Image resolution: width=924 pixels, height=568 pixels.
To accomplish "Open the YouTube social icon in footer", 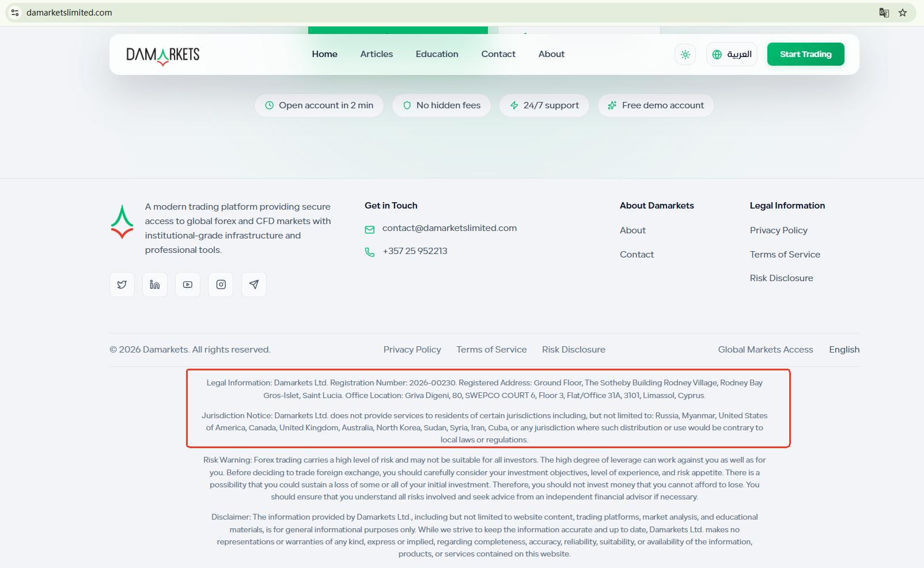I will click(x=188, y=285).
